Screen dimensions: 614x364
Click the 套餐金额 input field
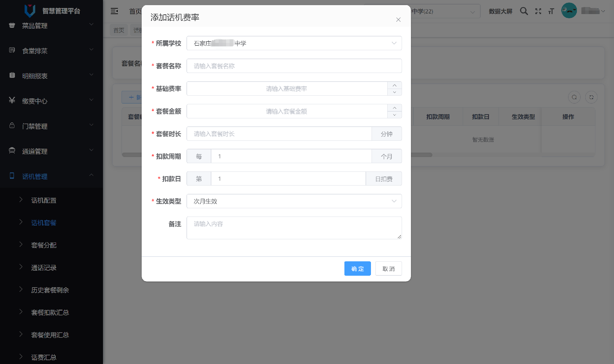coord(287,111)
